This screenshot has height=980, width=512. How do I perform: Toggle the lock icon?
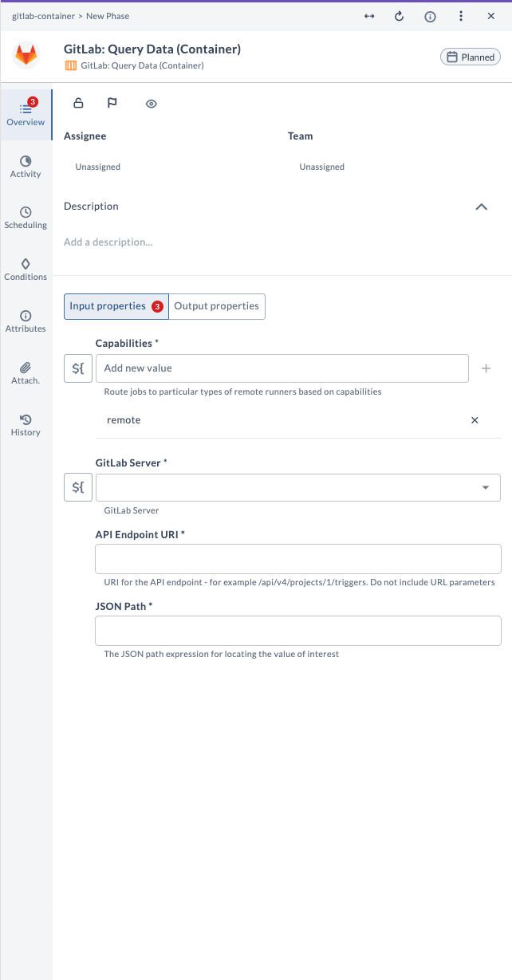78,103
